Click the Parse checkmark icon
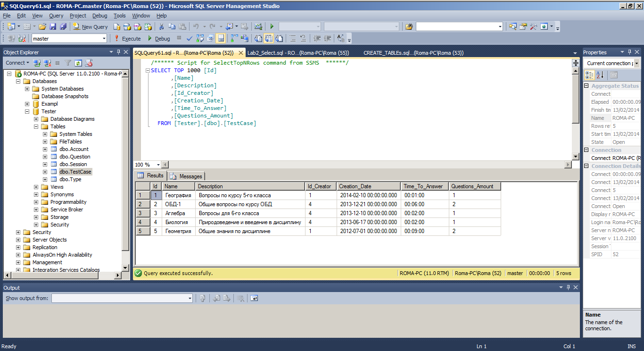The height and width of the screenshot is (351, 644). click(189, 38)
